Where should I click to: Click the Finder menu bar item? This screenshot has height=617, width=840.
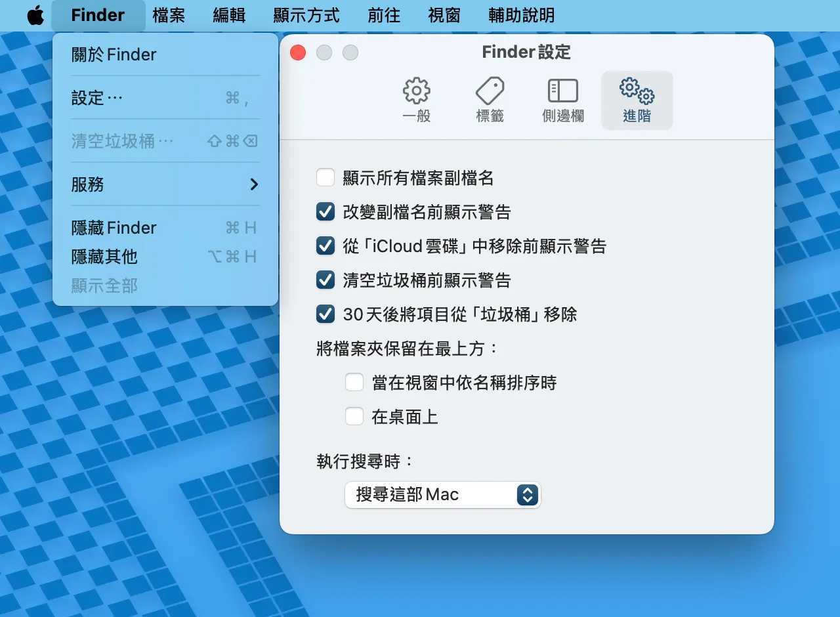coord(98,15)
